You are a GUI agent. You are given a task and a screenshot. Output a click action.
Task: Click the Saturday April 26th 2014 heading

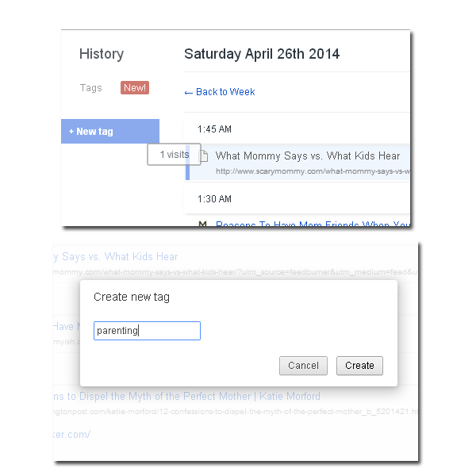pos(262,54)
